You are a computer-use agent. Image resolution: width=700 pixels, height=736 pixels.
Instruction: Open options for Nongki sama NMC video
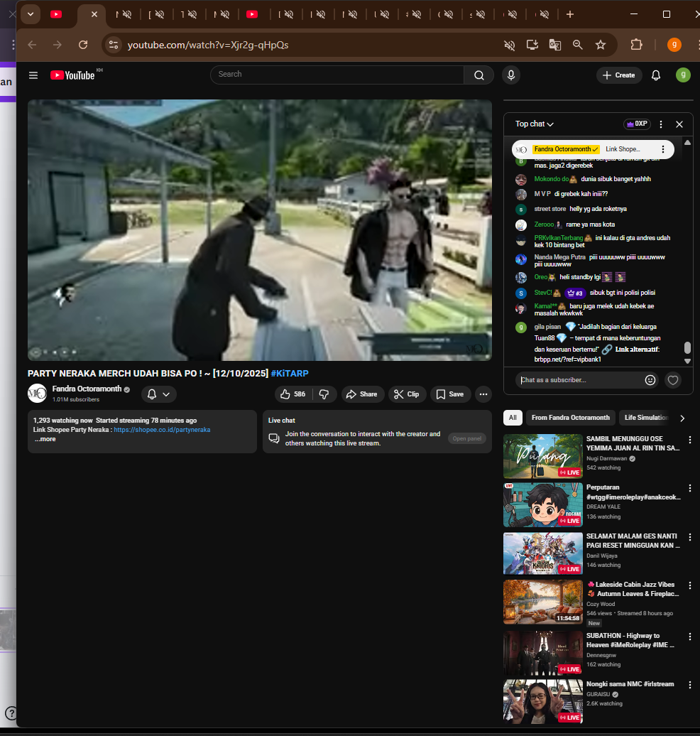(689, 685)
